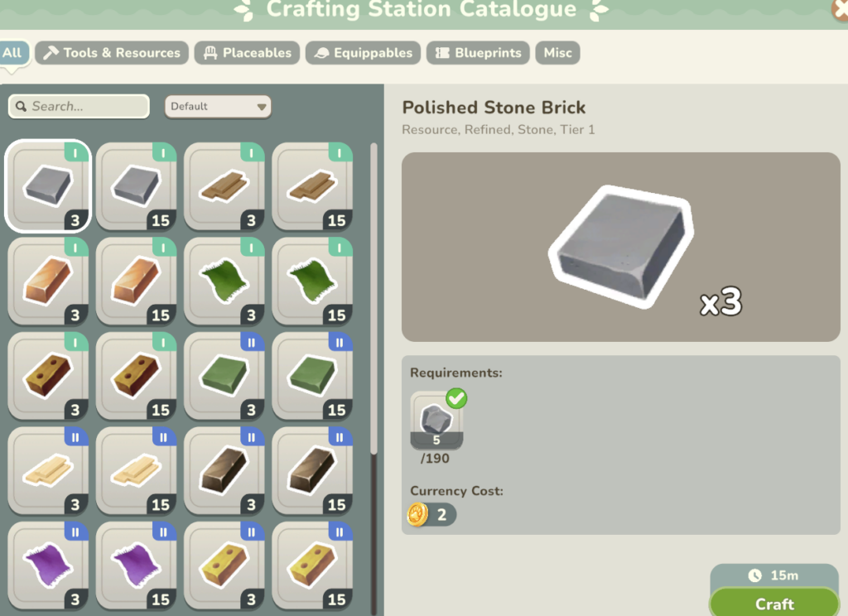Show the Blueprints category
The height and width of the screenshot is (616, 848).
coord(478,53)
